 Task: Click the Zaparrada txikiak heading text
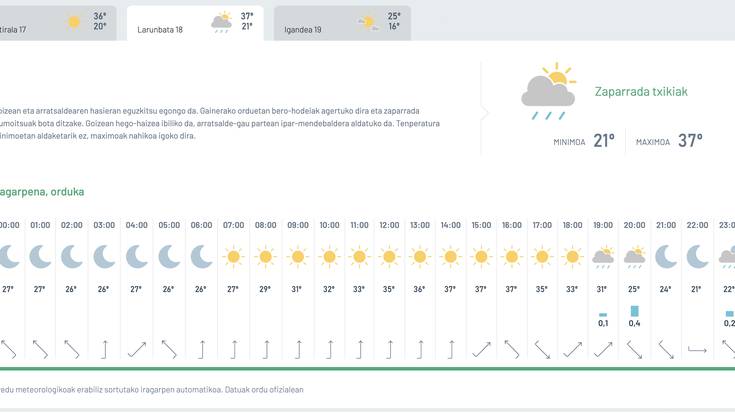[x=641, y=92]
